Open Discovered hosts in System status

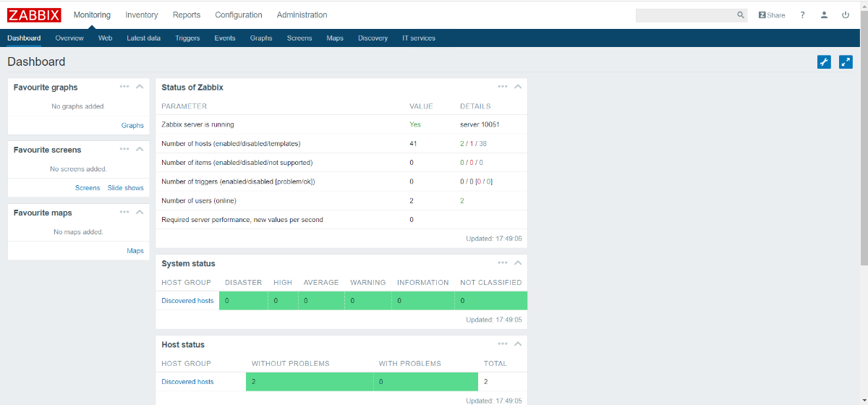point(187,301)
